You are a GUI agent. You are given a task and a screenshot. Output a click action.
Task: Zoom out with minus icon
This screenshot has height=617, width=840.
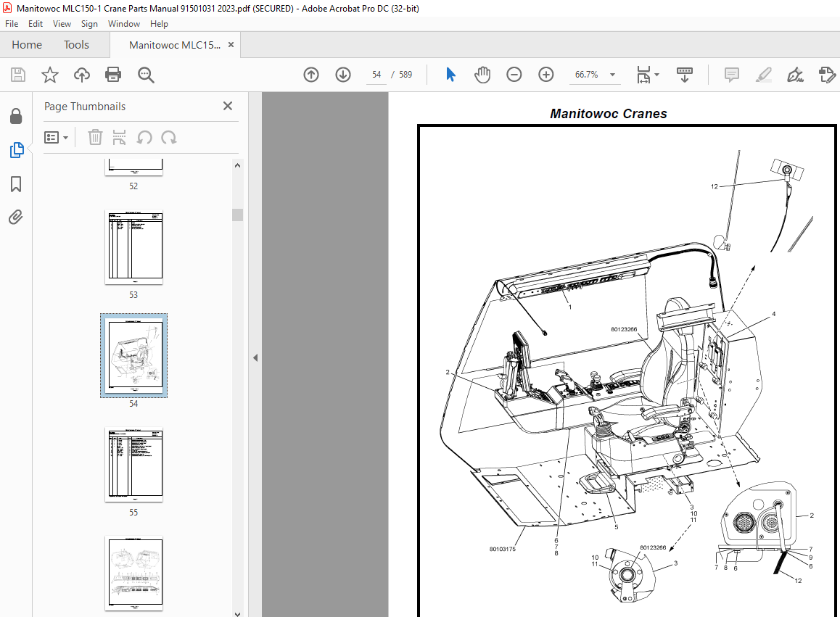coord(514,75)
